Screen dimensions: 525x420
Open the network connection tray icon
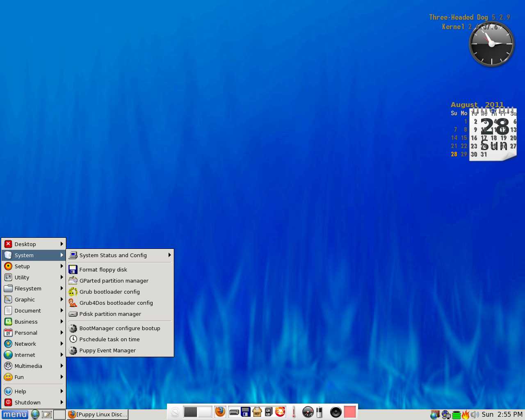click(446, 415)
